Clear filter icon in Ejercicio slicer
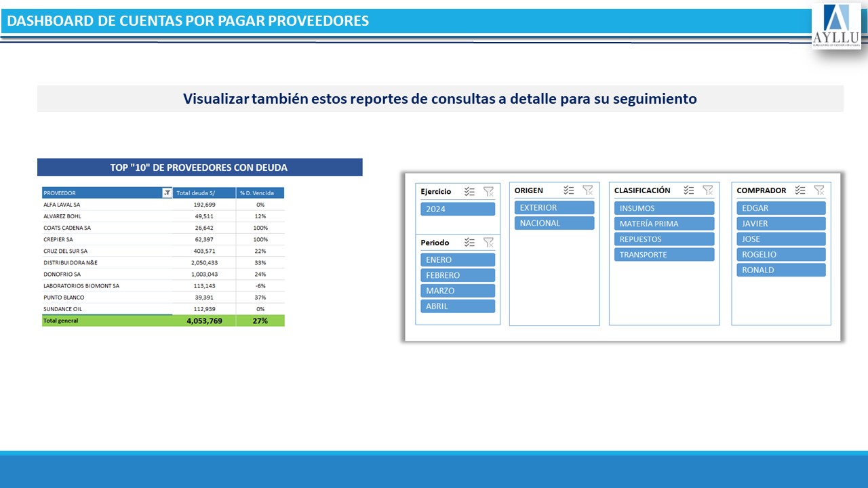Viewport: 868px width, 488px height. pyautogui.click(x=488, y=192)
